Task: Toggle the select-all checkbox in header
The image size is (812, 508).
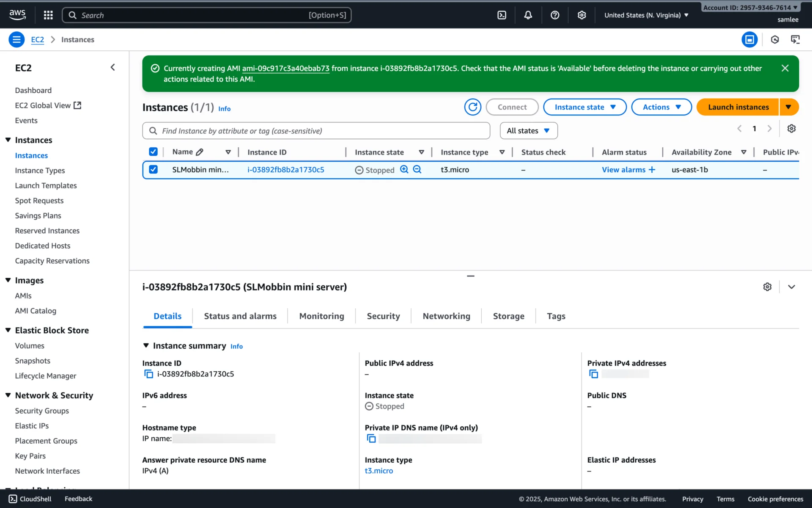Action: [x=153, y=152]
